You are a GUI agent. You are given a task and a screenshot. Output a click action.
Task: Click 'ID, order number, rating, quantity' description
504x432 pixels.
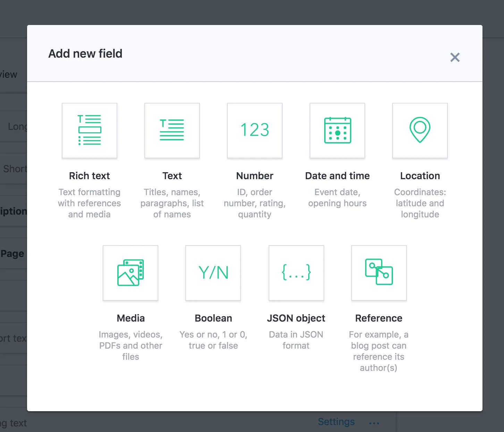click(255, 203)
